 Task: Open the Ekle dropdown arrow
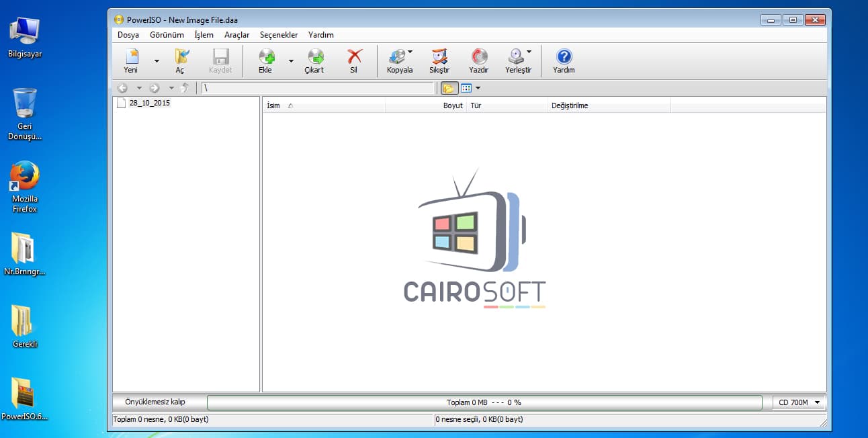(291, 61)
